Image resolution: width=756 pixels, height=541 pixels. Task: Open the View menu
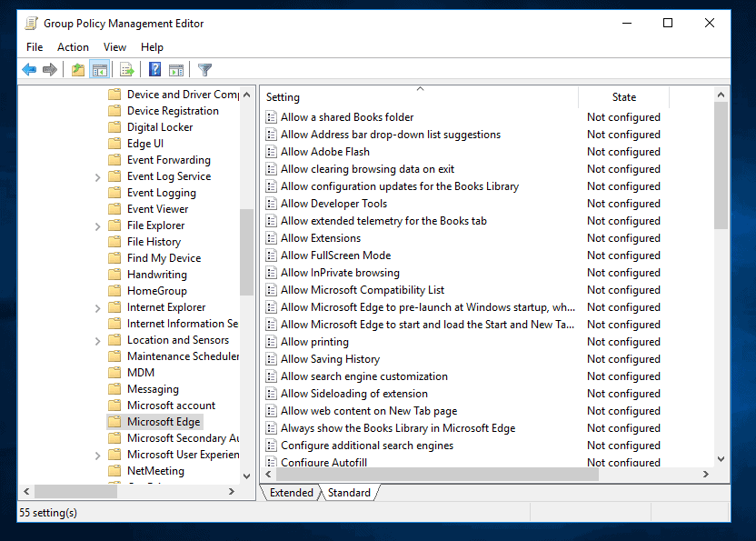(x=114, y=47)
